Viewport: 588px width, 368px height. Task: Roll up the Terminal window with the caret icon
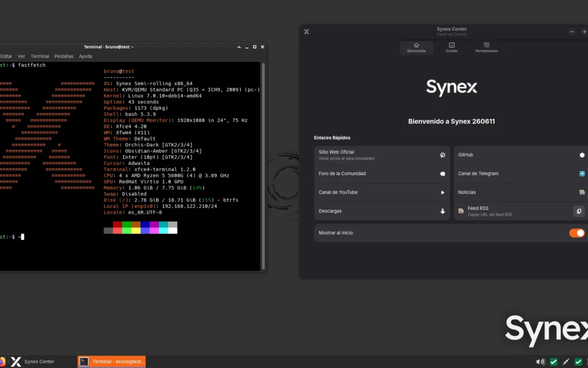239,47
